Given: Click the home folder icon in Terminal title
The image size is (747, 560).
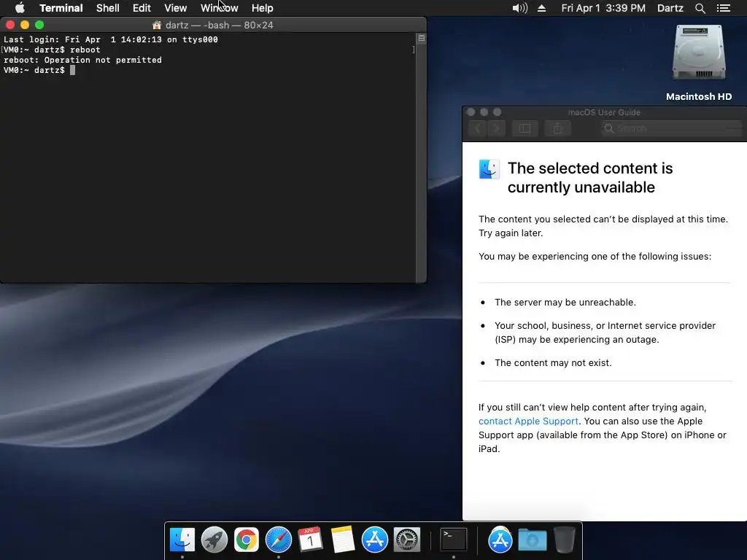Looking at the screenshot, I should click(x=156, y=26).
